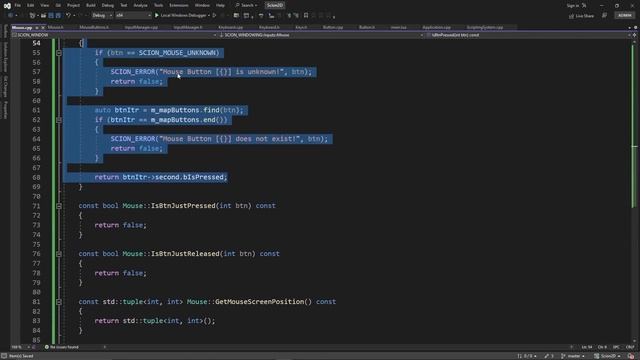Switch to the Application.cpp tab
Screen dimensions: 640x360
[x=437, y=27]
